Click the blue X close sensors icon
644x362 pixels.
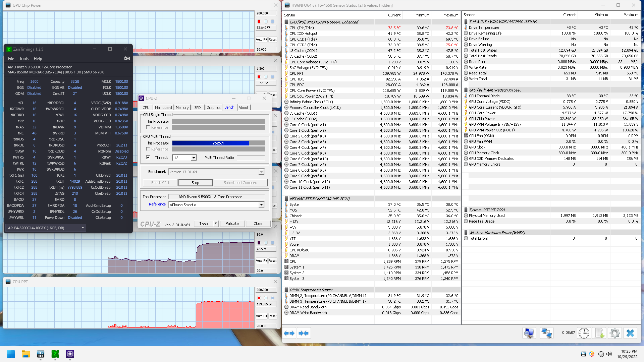pyautogui.click(x=630, y=333)
